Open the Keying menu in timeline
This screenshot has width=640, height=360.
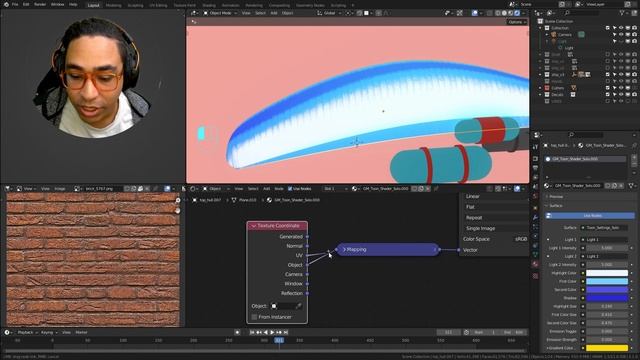48,333
